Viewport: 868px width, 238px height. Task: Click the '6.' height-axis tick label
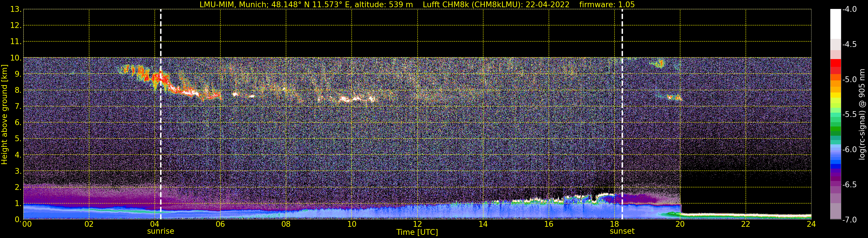pyautogui.click(x=18, y=122)
